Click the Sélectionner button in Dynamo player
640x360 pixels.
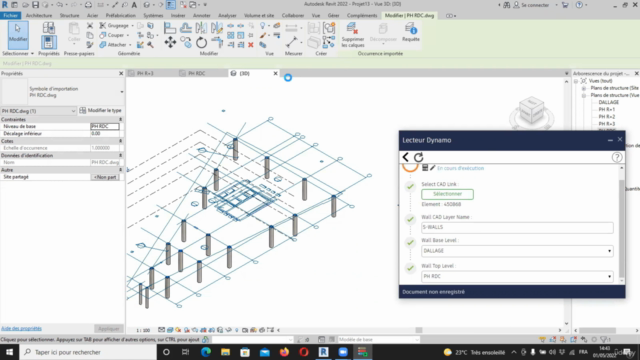447,194
